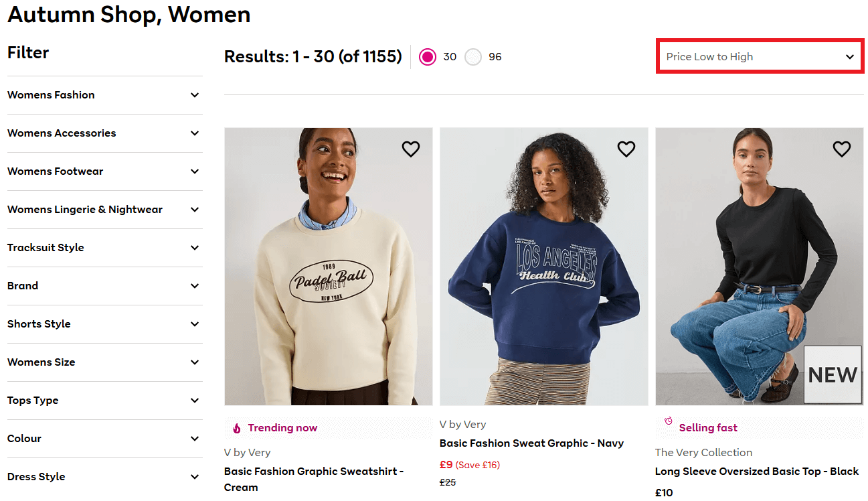
Task: Save the black basic top to wishlist
Action: [842, 149]
